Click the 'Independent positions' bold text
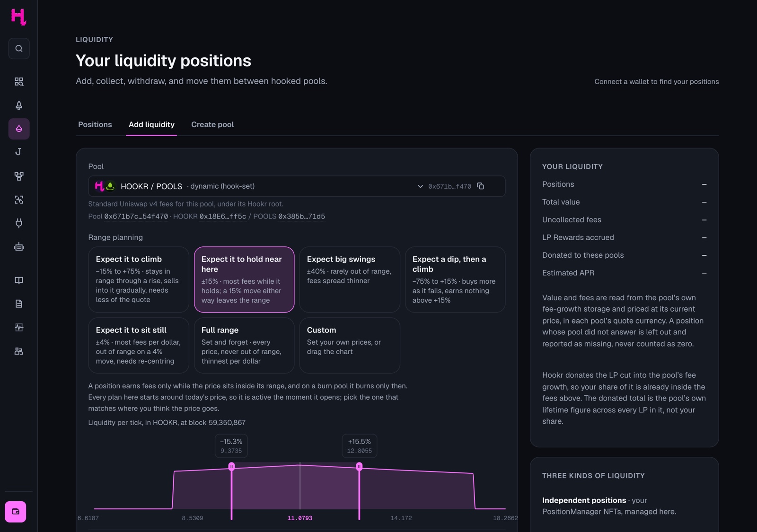 (x=584, y=500)
